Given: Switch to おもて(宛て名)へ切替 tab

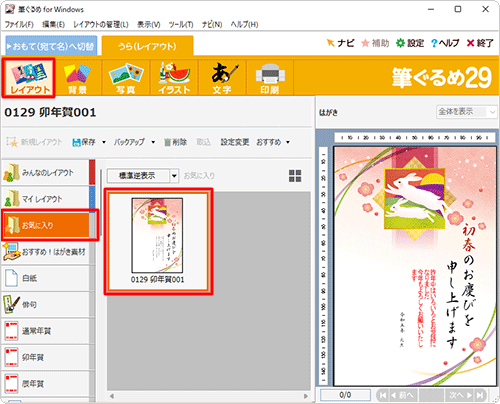Looking at the screenshot, I should 51,46.
